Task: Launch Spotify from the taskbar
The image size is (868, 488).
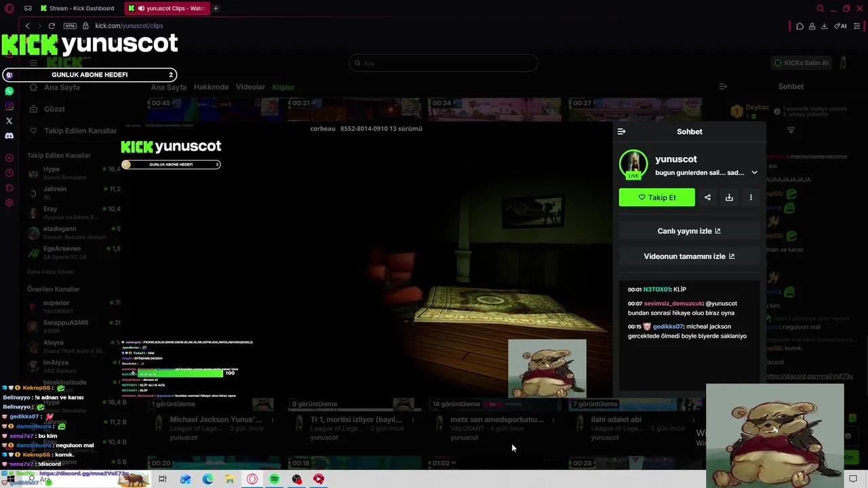Action: pyautogui.click(x=274, y=479)
